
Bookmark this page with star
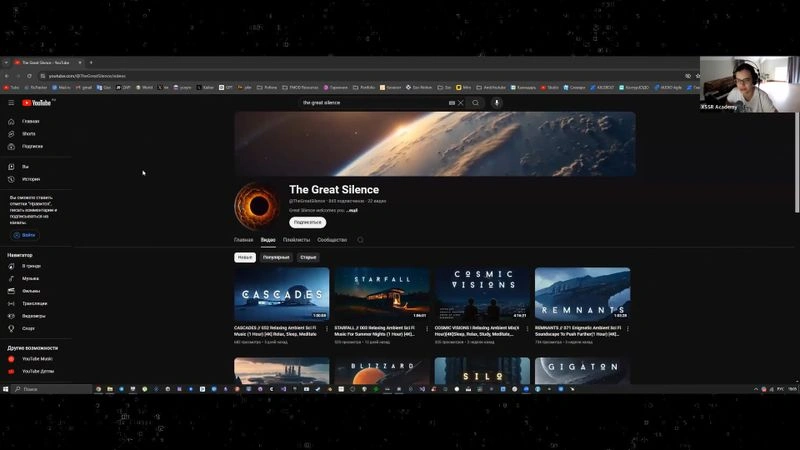(697, 76)
